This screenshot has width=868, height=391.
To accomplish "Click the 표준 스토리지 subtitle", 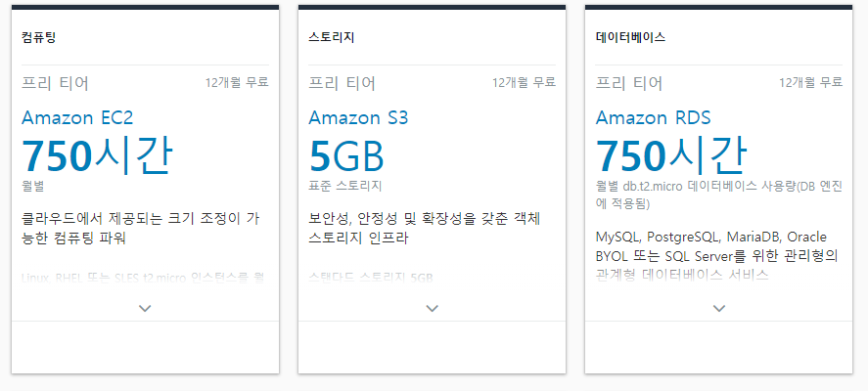I will click(344, 186).
